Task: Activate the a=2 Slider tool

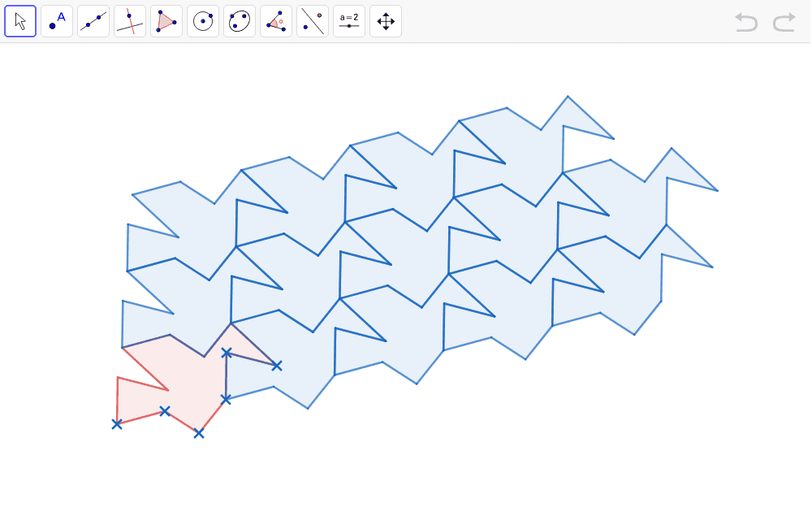Action: pyautogui.click(x=349, y=20)
